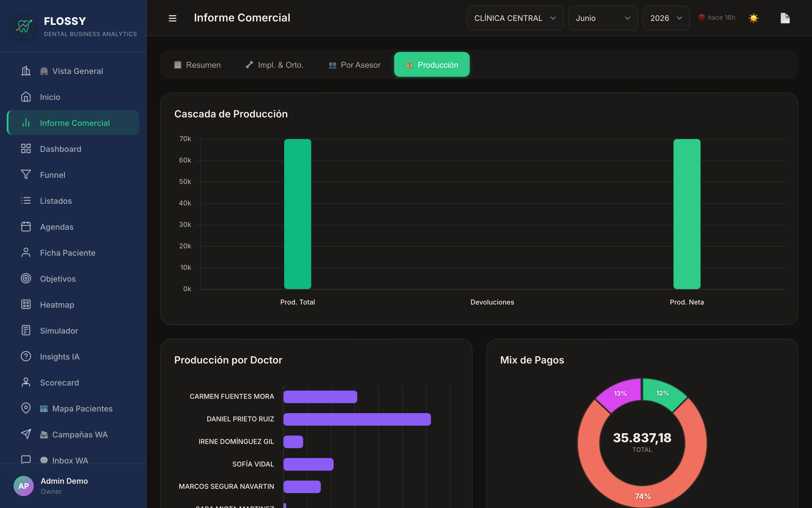Go to Agendas section
The height and width of the screenshot is (508, 812).
tap(73, 227)
